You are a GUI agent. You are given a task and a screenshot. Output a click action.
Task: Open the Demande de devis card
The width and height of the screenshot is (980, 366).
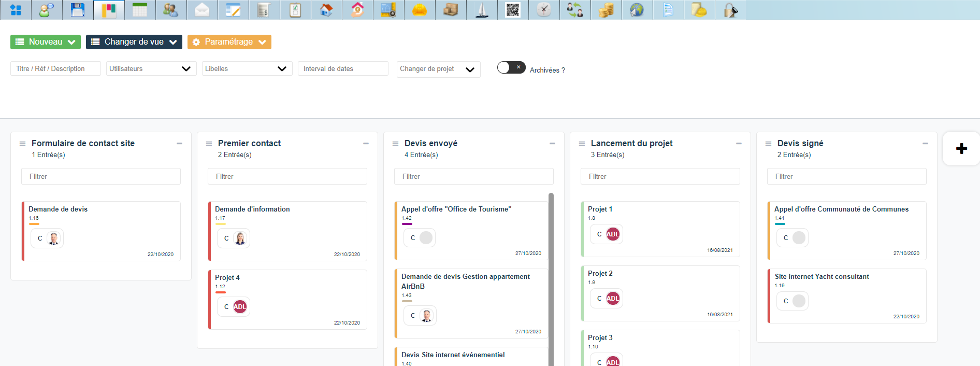(101, 231)
